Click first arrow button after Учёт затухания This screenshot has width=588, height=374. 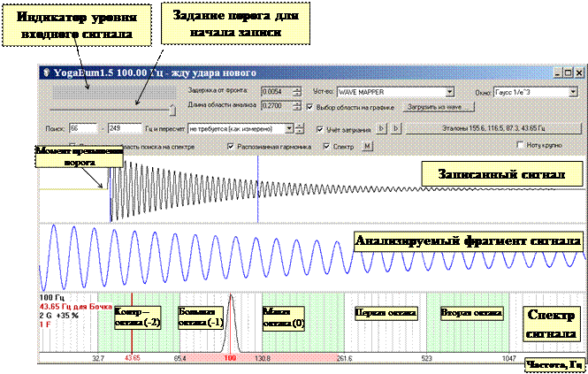382,128
